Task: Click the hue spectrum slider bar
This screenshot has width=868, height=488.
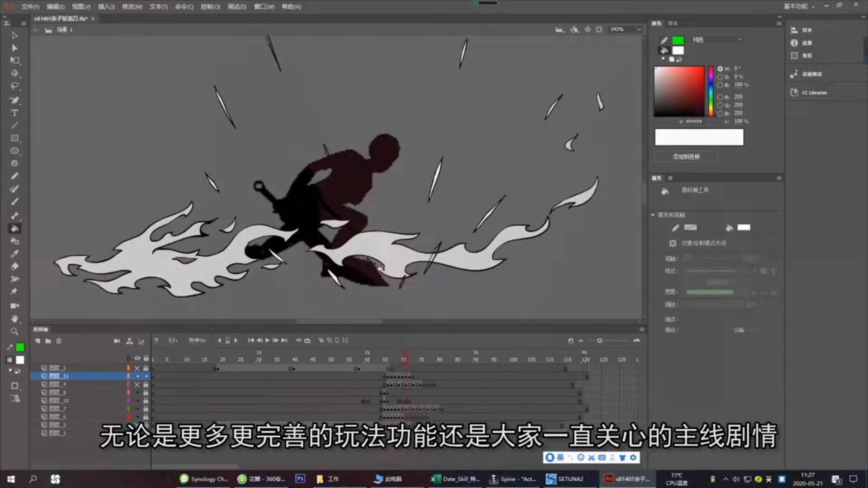Action: click(711, 92)
